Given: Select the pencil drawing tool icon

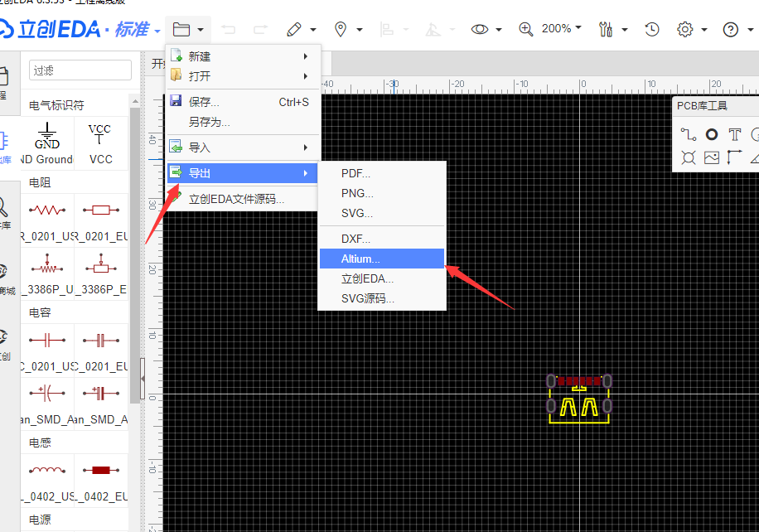Looking at the screenshot, I should [x=294, y=30].
